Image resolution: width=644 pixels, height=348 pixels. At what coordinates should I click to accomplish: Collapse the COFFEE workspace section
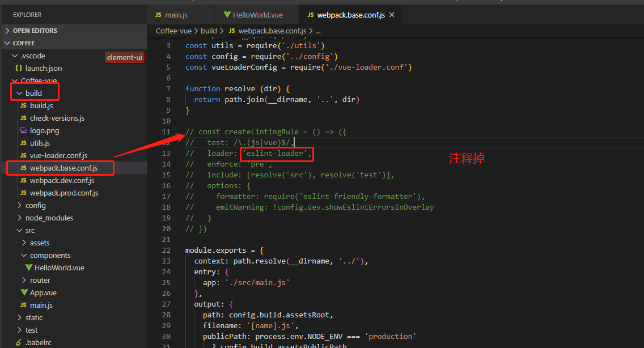pos(7,43)
